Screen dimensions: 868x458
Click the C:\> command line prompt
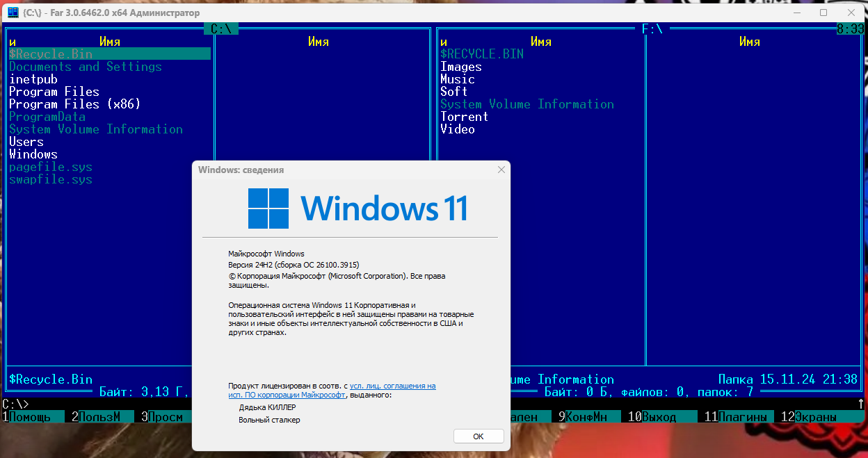(x=16, y=404)
